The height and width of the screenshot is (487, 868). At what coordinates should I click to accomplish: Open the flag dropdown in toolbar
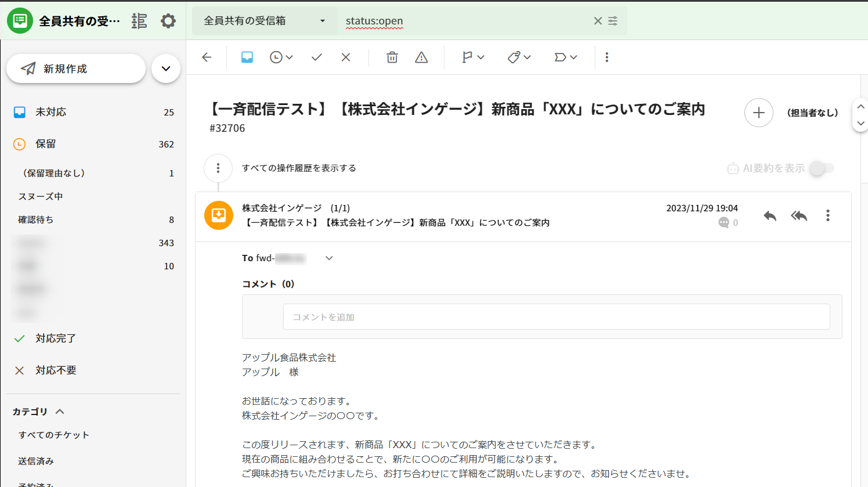(473, 57)
